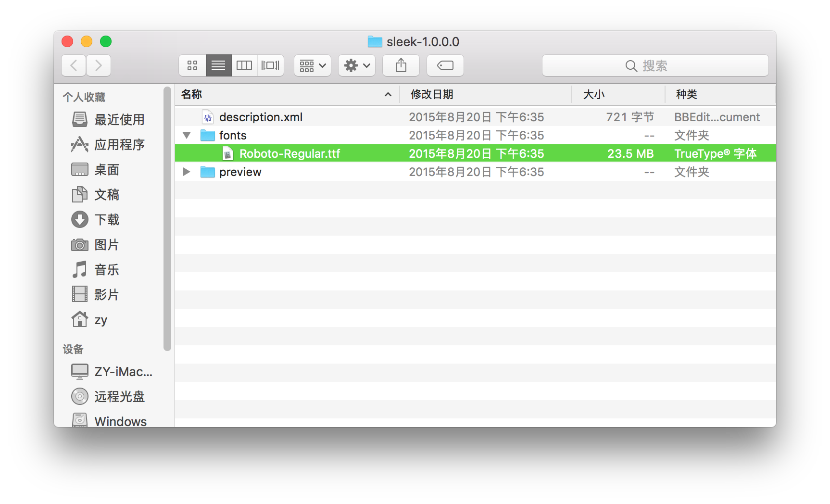
Task: Click the 设备 sidebar heading
Action: (73, 349)
